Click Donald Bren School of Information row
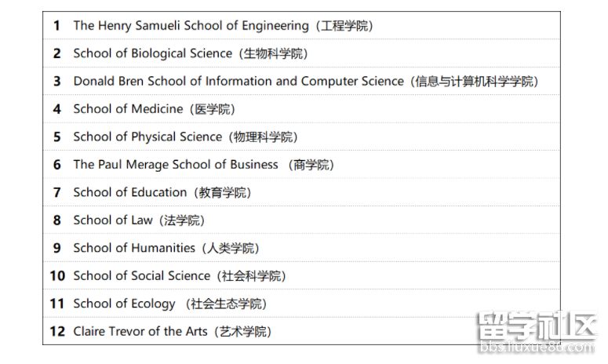 301,82
